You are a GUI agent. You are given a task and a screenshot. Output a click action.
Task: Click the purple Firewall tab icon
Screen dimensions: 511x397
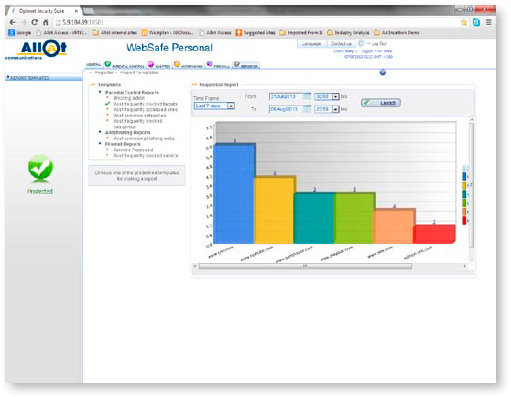click(x=209, y=64)
